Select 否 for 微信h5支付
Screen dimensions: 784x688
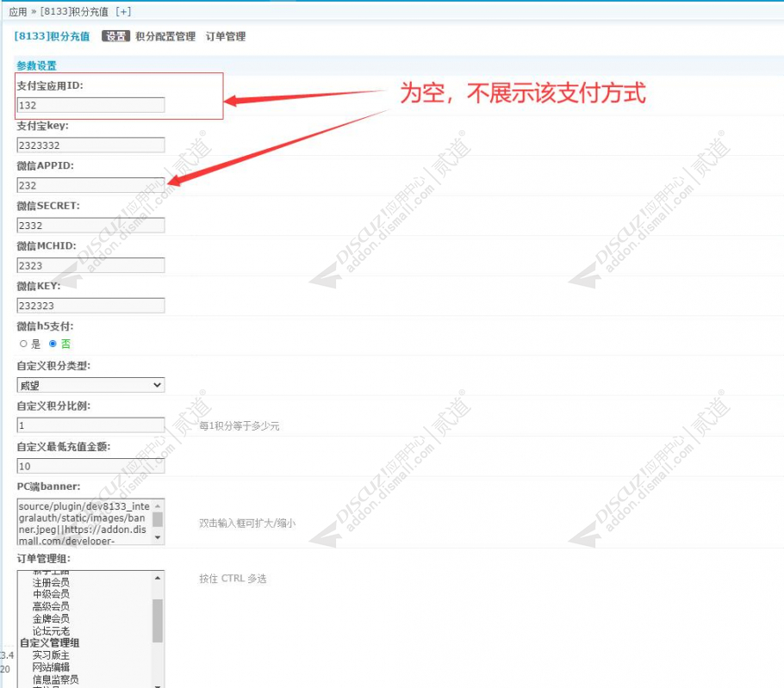click(x=53, y=344)
